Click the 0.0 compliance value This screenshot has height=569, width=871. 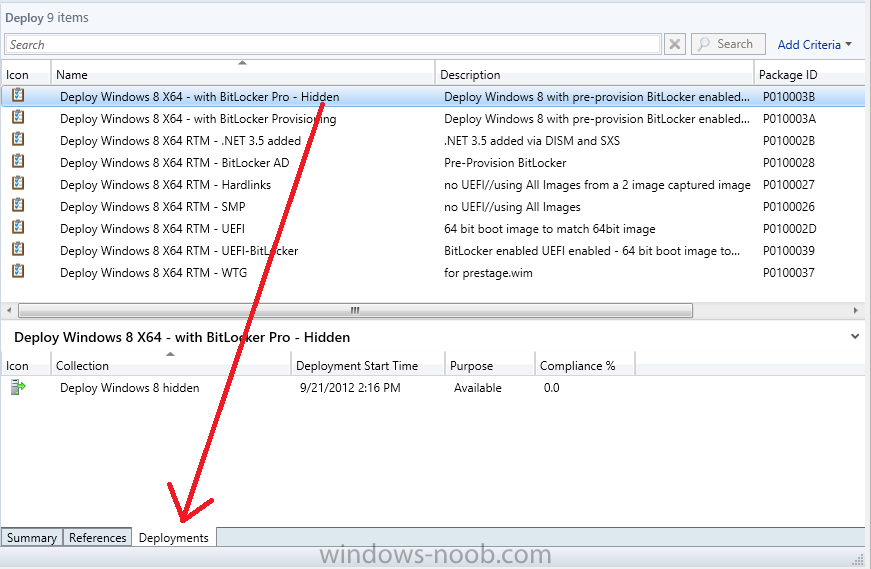coord(551,388)
